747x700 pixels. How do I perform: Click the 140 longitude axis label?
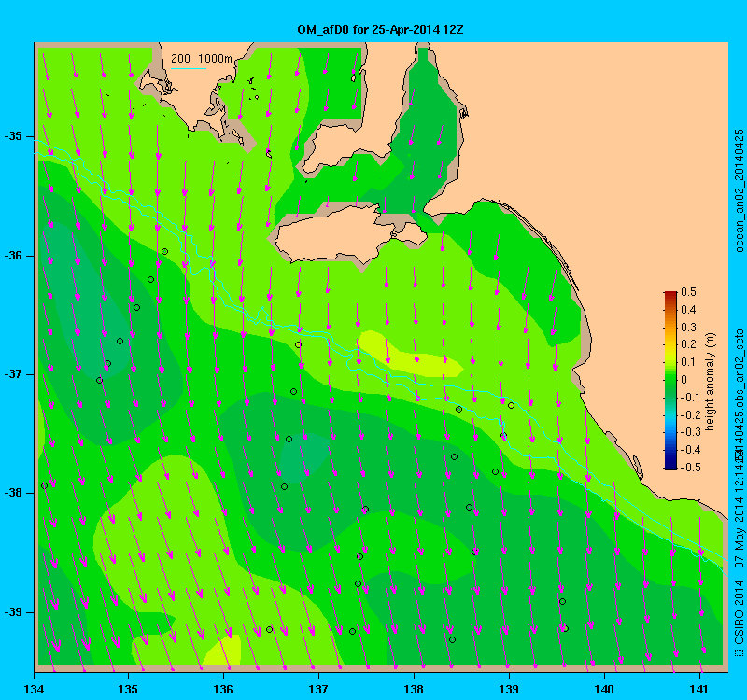604,689
